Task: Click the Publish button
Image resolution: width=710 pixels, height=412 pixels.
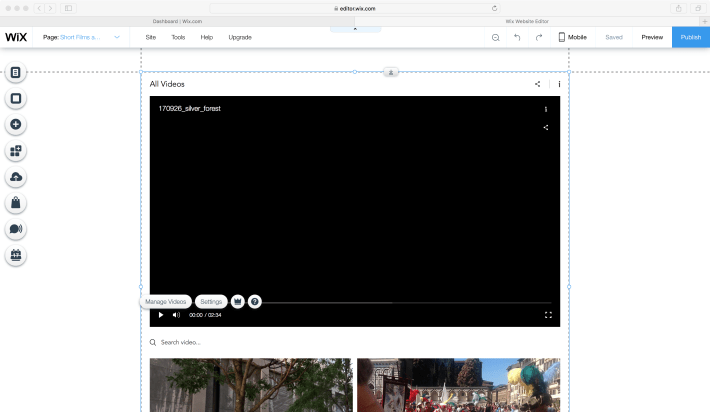Action: (690, 37)
